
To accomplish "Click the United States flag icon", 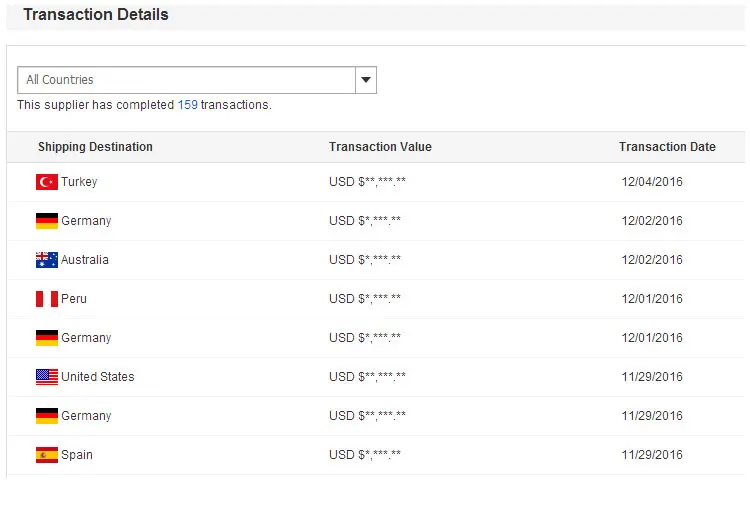I will tap(46, 377).
